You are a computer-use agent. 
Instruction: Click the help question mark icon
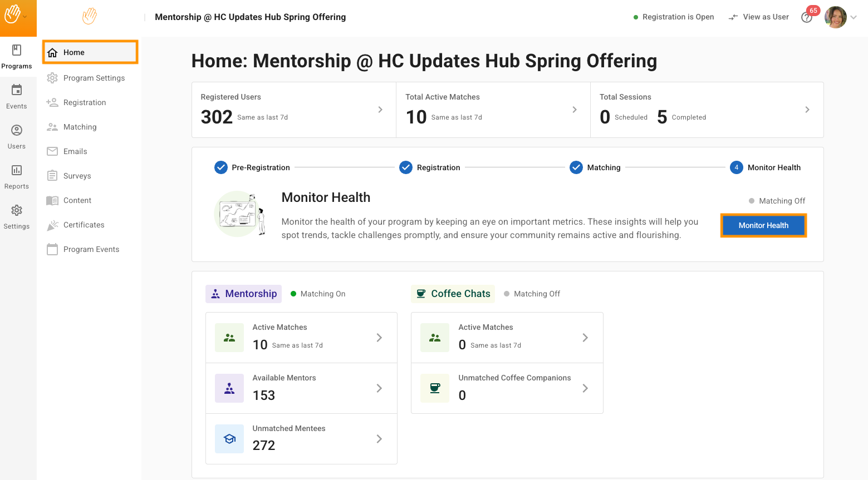[806, 18]
